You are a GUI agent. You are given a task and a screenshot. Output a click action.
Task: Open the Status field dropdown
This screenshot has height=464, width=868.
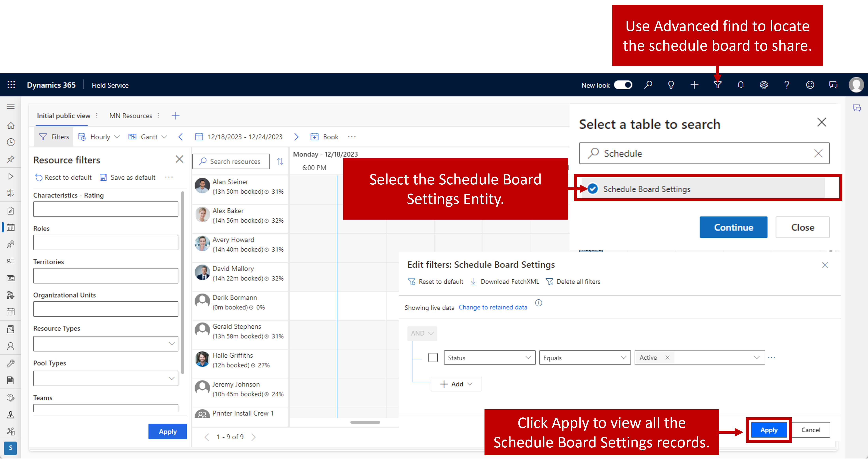(489, 358)
